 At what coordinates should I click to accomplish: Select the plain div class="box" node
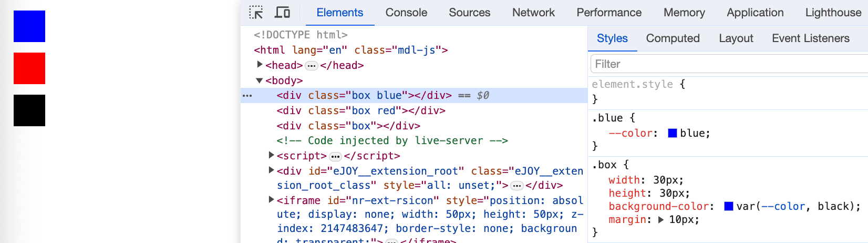348,126
